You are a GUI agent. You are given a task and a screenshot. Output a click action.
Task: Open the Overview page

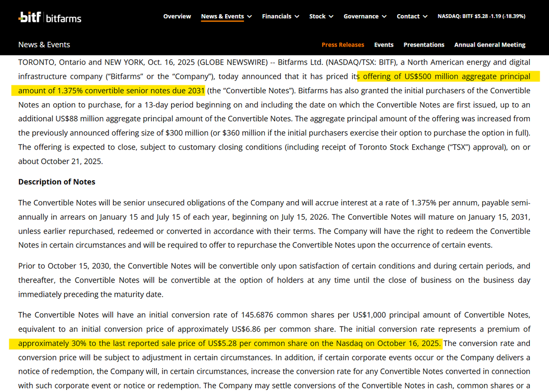click(x=177, y=16)
